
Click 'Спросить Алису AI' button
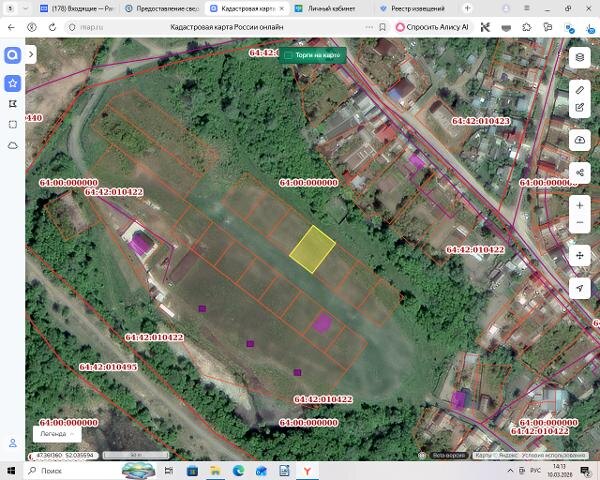pos(432,27)
